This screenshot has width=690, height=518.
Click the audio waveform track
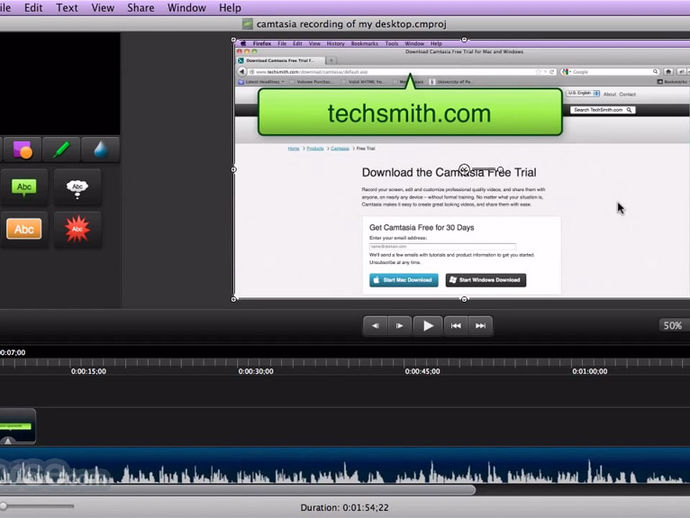(x=345, y=466)
